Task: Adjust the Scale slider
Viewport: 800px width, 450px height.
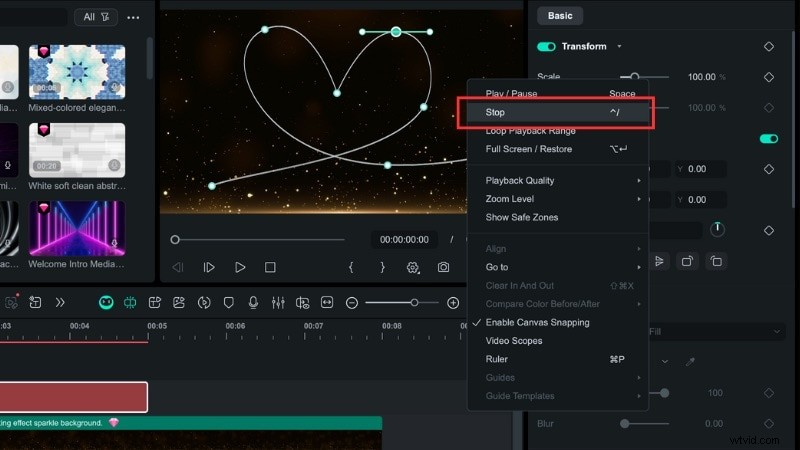Action: pyautogui.click(x=634, y=77)
